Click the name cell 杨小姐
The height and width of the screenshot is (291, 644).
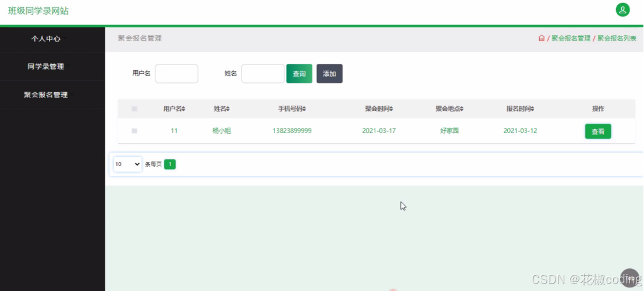click(x=222, y=131)
